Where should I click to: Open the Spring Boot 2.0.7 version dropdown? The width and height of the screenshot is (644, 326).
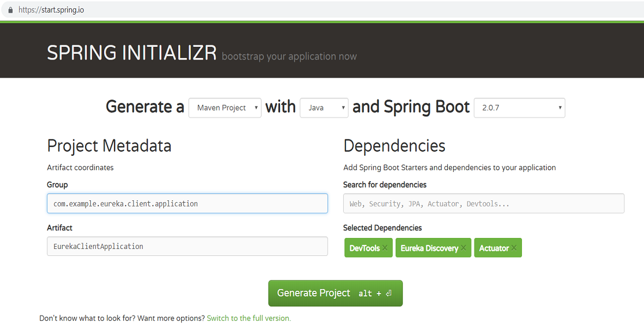point(520,108)
